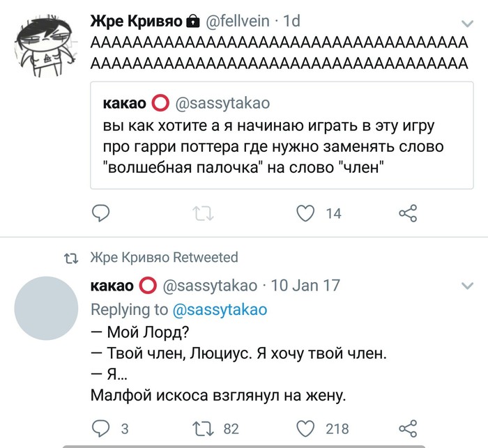
Task: Open the @sassytakao mention in Replying to
Action: click(x=219, y=309)
